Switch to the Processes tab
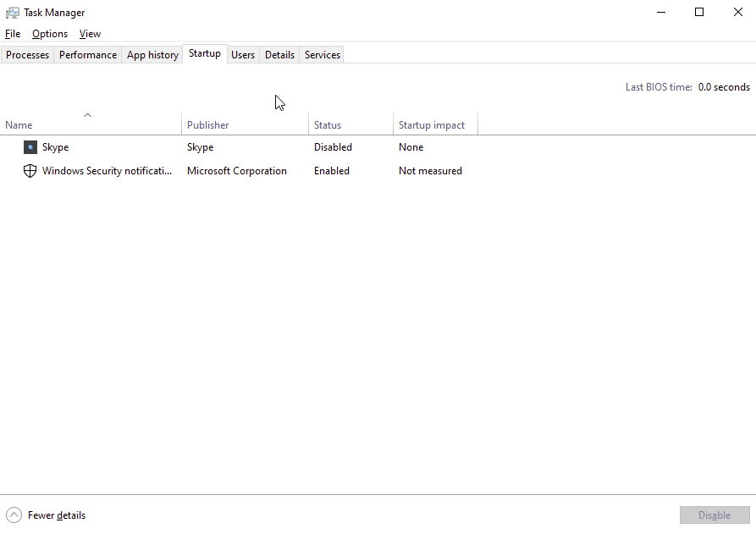Viewport: 756px width, 534px height. tap(27, 55)
